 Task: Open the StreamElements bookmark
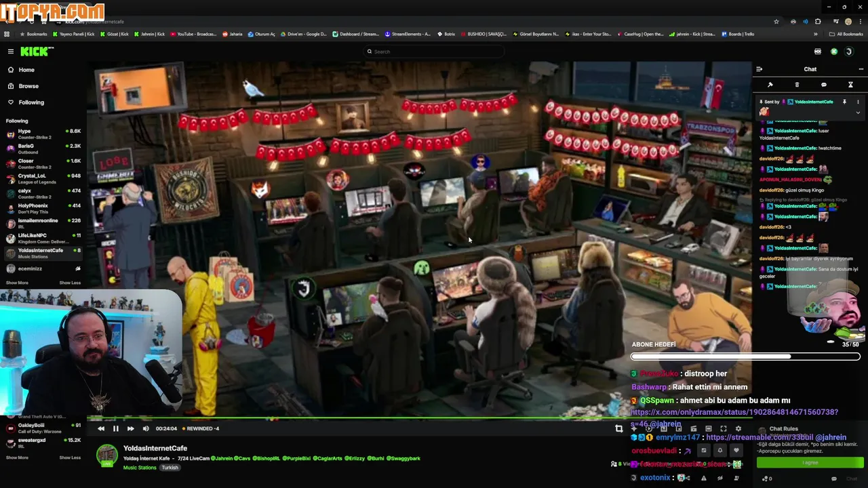tap(408, 34)
